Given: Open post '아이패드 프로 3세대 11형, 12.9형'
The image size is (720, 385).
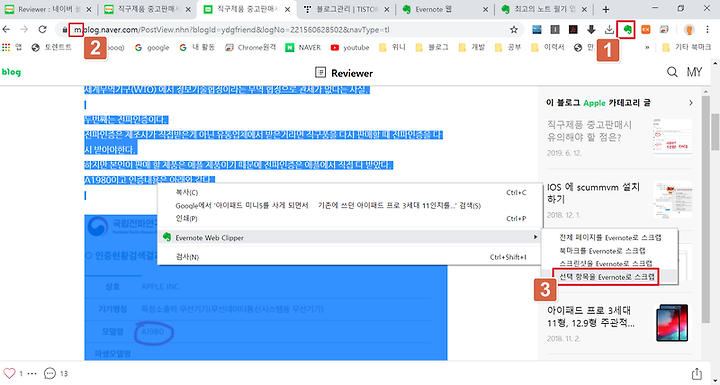Looking at the screenshot, I should click(x=591, y=316).
